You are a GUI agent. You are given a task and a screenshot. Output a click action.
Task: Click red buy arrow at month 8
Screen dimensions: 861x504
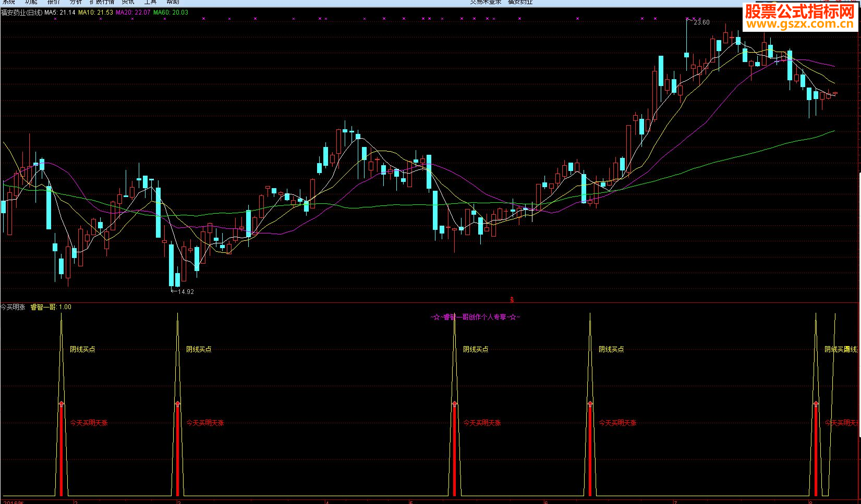click(x=816, y=404)
